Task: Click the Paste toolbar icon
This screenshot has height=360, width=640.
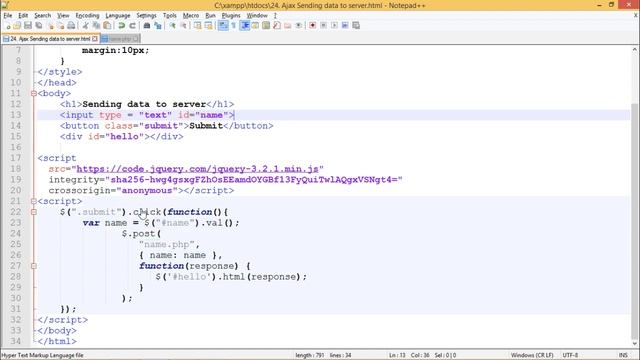Action: [107, 26]
